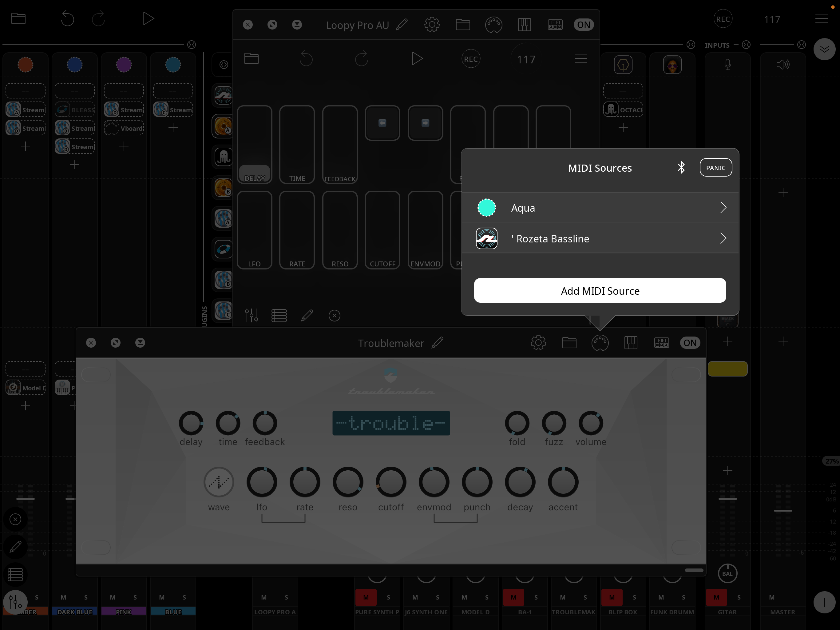Solo the PINK channel
Screen dimensions: 840x630
[x=135, y=597]
